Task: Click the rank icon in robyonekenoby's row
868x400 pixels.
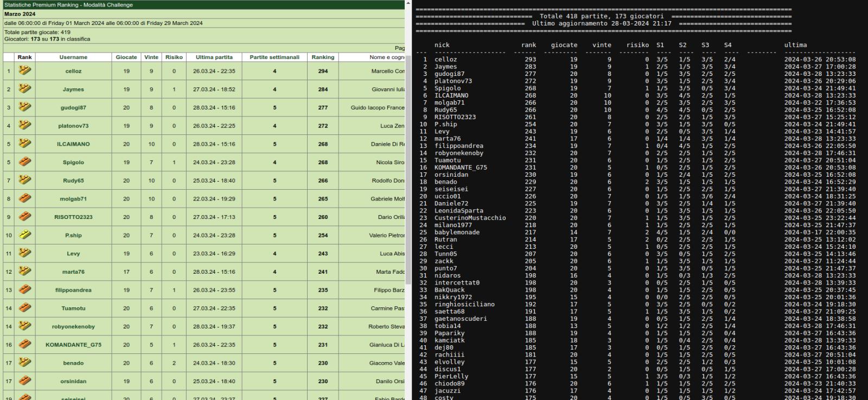Action: tap(24, 326)
